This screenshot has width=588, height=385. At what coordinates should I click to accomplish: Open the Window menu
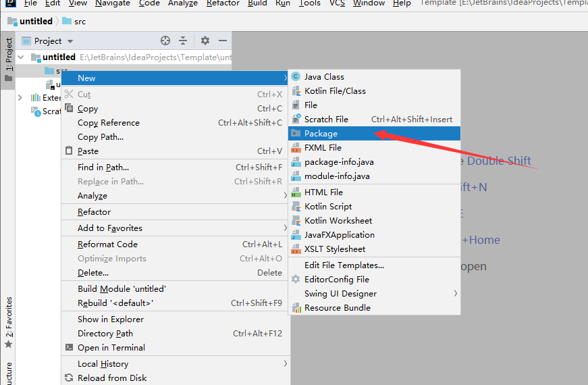tap(369, 3)
